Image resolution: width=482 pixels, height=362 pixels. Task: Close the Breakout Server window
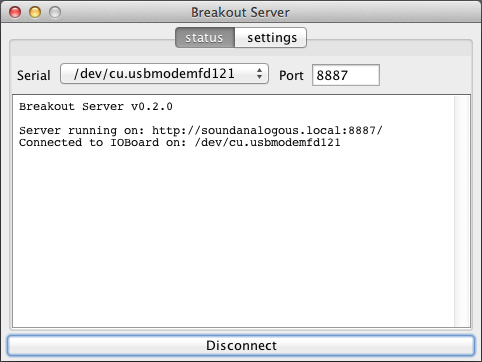point(15,12)
